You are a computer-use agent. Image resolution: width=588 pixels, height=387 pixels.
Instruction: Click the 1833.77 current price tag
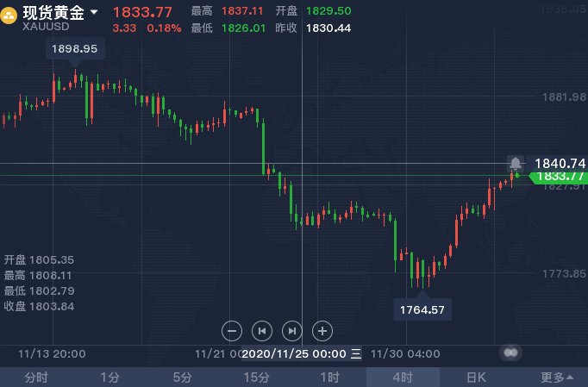tap(559, 176)
